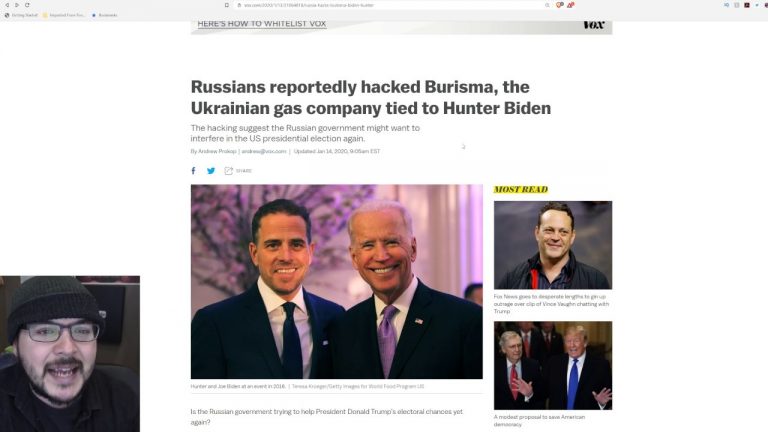
Task: Click the zoom magnifier icon in address bar
Action: 547,5
